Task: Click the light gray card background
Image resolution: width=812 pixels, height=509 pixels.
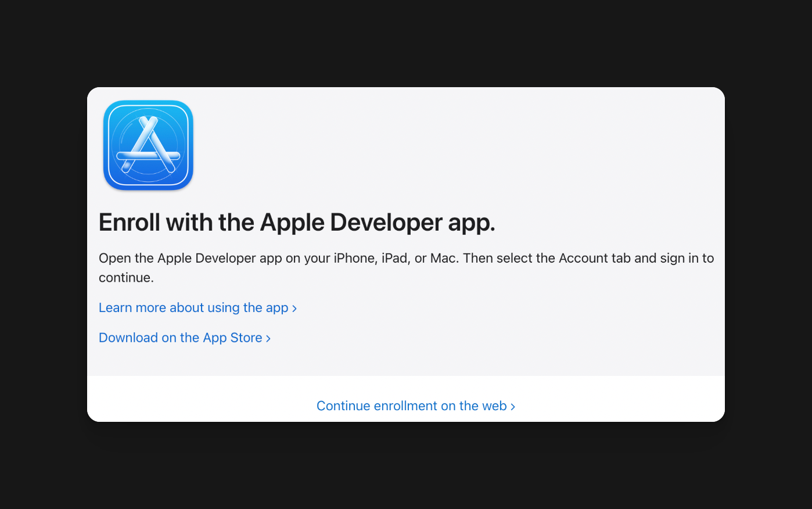Action: [523, 145]
